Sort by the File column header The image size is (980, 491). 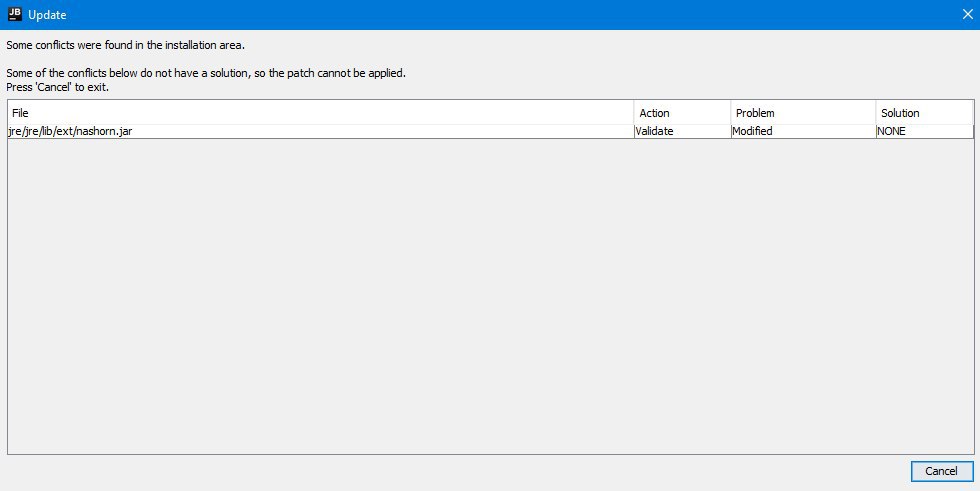click(x=321, y=113)
